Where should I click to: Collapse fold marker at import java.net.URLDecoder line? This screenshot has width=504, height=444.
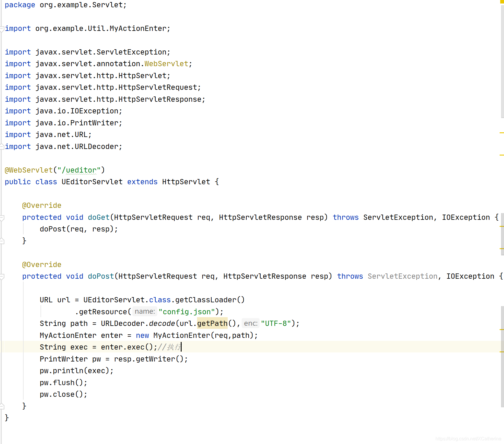(x=2, y=146)
